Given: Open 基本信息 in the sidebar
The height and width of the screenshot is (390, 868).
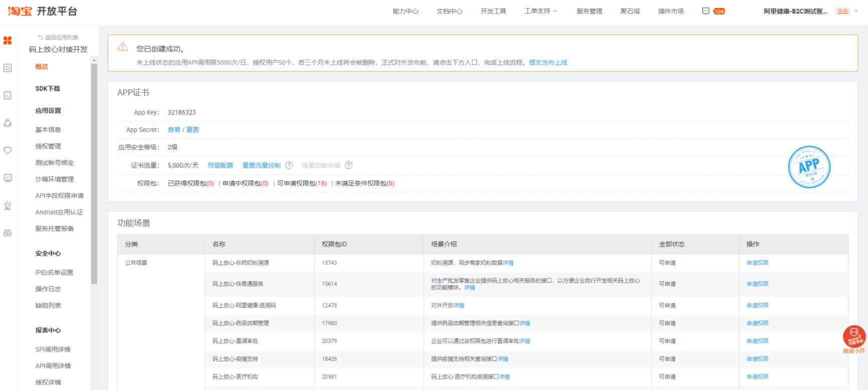Looking at the screenshot, I should (48, 130).
